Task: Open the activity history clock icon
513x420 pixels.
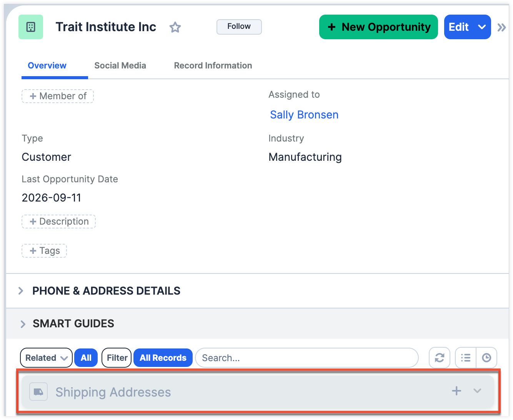Action: (x=486, y=358)
